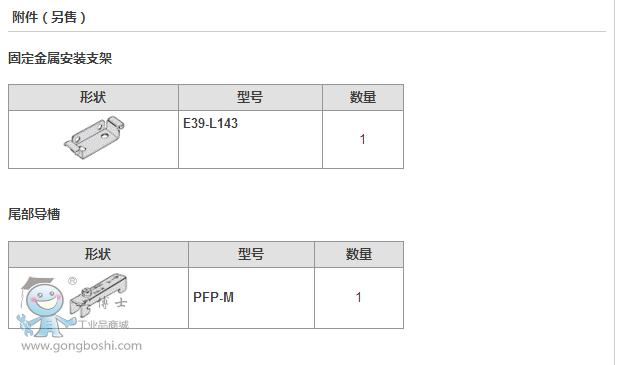Click the 数量 header in bracket table

[x=363, y=97]
